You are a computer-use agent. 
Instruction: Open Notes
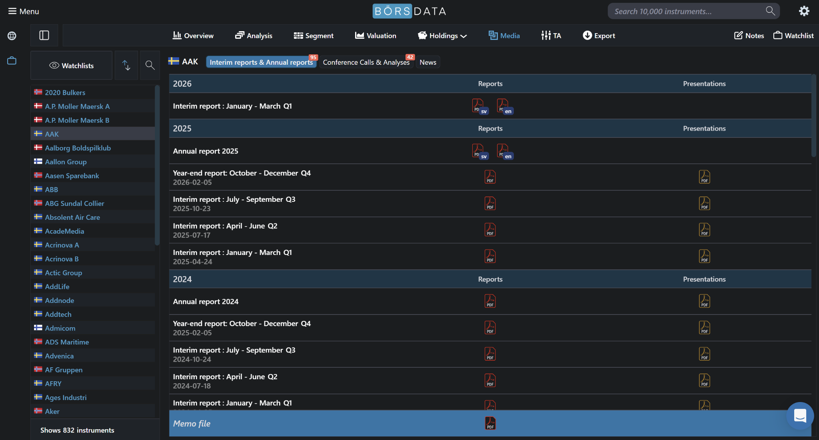749,36
